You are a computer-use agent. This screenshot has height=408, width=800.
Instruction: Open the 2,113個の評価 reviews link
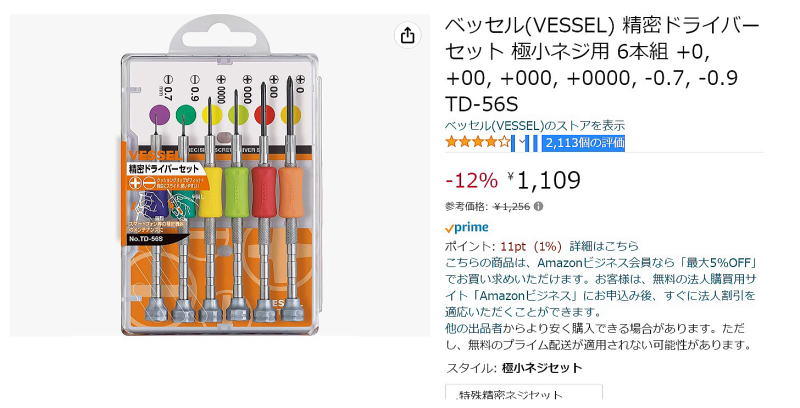click(585, 143)
